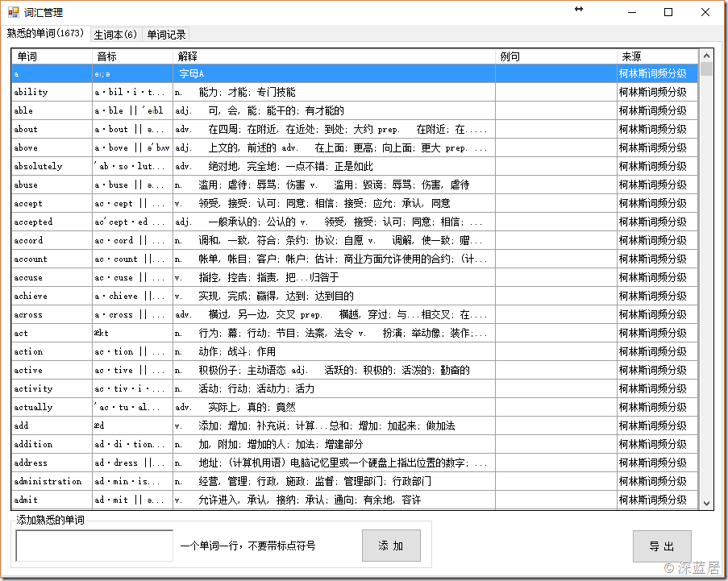The height and width of the screenshot is (581, 728).
Task: Focus the add familiar word text box
Action: 94,546
